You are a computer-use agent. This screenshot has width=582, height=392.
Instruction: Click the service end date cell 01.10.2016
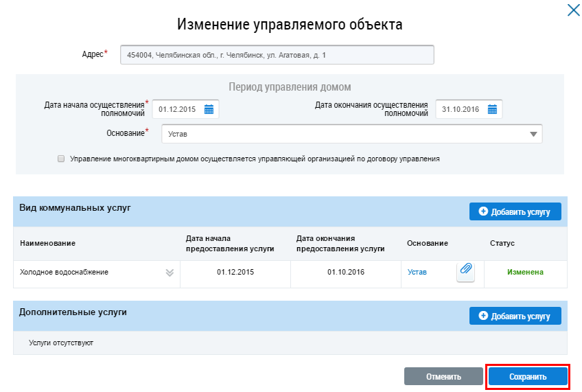click(x=346, y=272)
